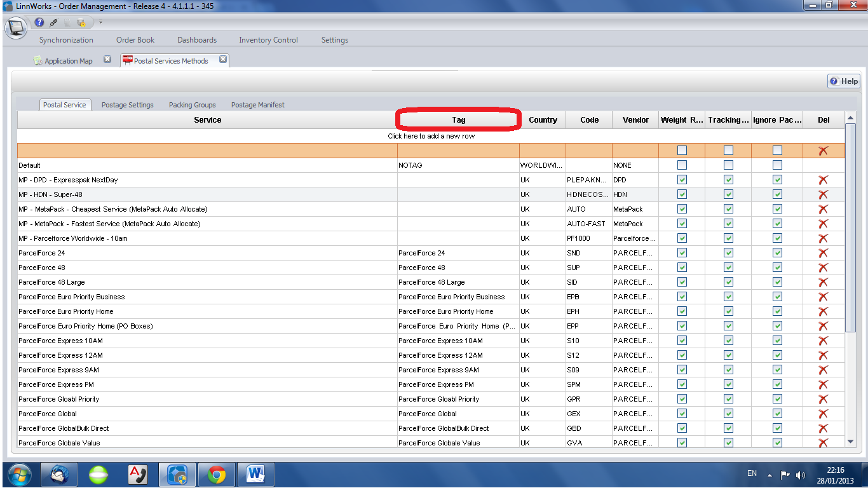Select the Postal Service tab

pos(65,105)
